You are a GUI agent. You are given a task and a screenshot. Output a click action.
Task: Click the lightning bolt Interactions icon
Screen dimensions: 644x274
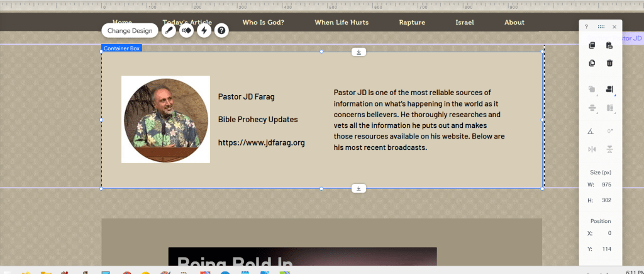point(204,30)
